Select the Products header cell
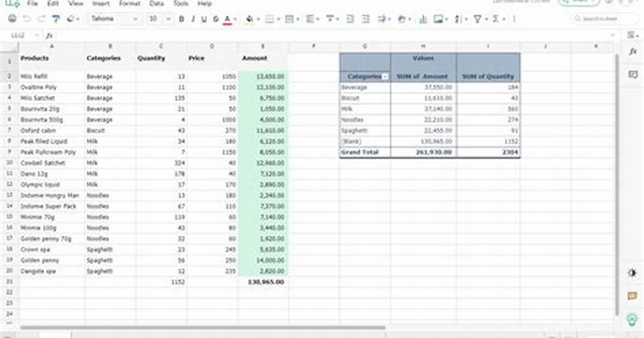The width and height of the screenshot is (644, 338). click(52, 60)
